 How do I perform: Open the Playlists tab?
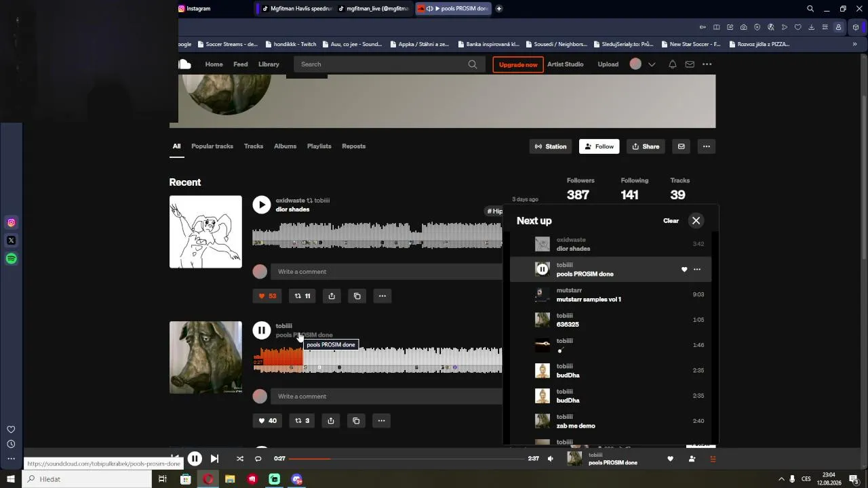click(x=319, y=146)
